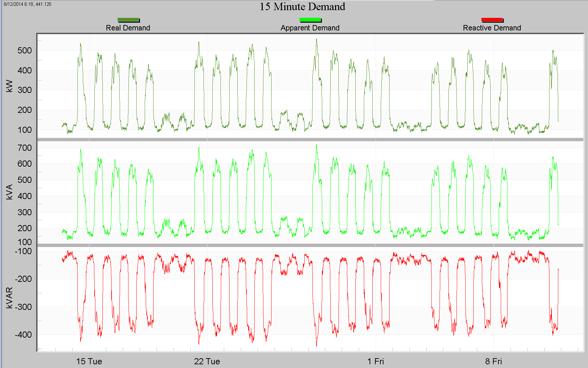588x368 pixels.
Task: Toggle the Reactive Demand series legend swatch
Action: coord(492,20)
